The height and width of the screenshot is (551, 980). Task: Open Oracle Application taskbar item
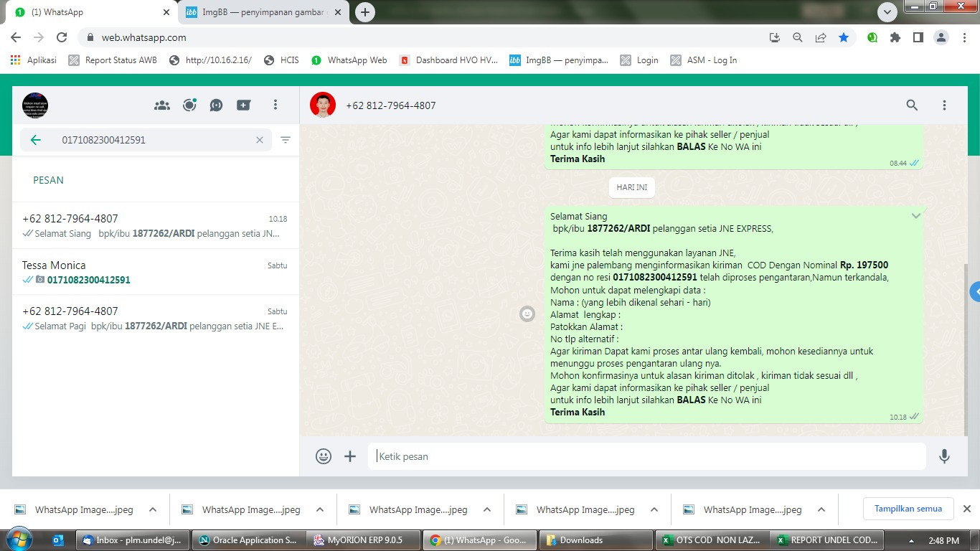[x=249, y=540]
